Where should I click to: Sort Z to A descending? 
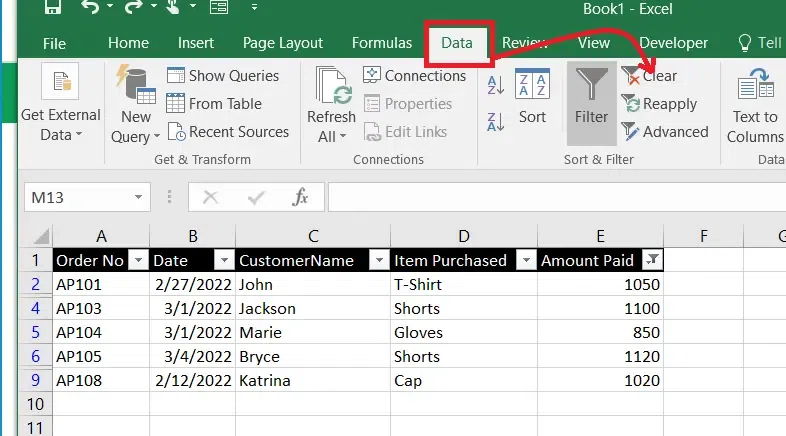point(496,122)
